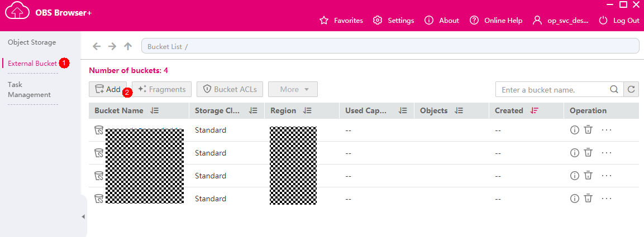The height and width of the screenshot is (237, 644).
Task: Click the Log Out button
Action: (619, 21)
